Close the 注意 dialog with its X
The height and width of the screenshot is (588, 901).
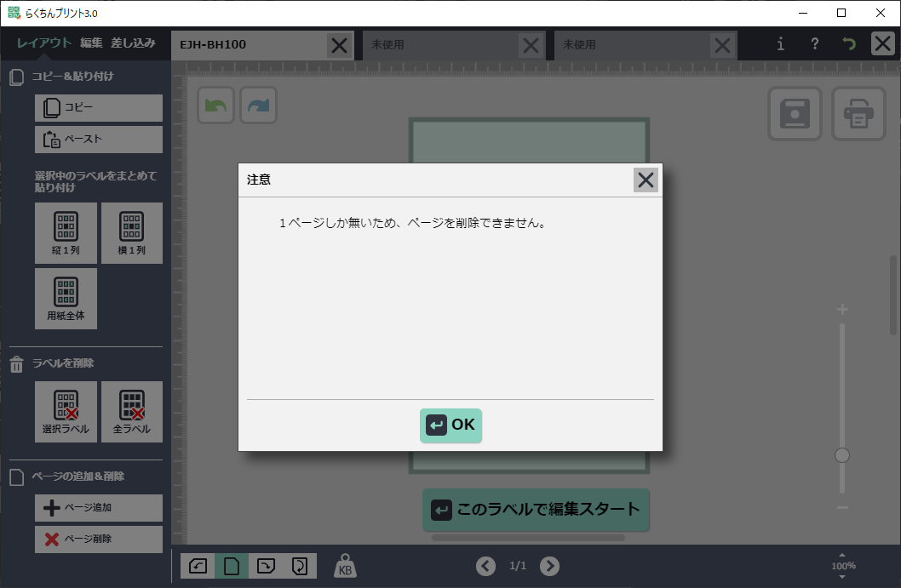coord(646,180)
